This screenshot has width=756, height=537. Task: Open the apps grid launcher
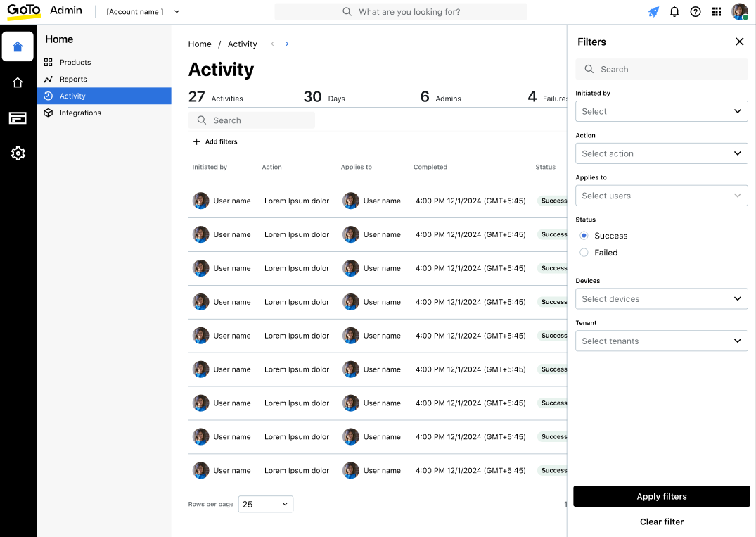pyautogui.click(x=717, y=12)
